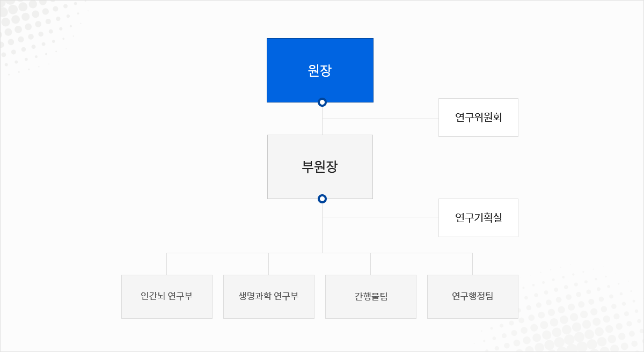Click circle marker under the 부원장 box

click(322, 199)
